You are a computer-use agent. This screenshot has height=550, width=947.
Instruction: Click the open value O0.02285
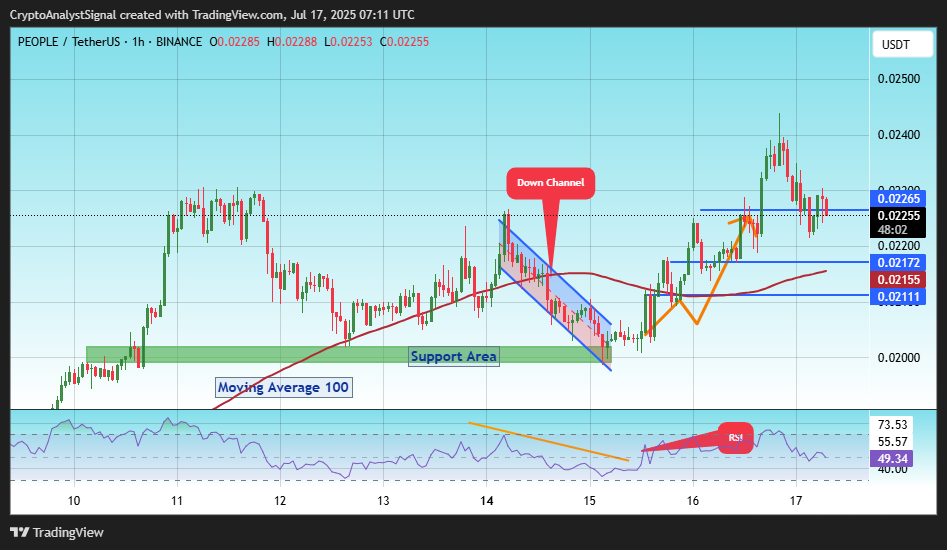(x=234, y=42)
